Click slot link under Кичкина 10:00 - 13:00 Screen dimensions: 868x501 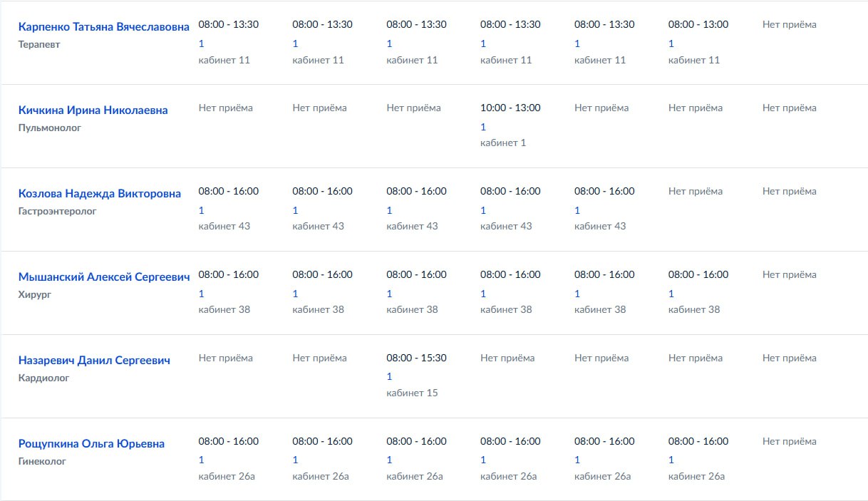tap(483, 127)
